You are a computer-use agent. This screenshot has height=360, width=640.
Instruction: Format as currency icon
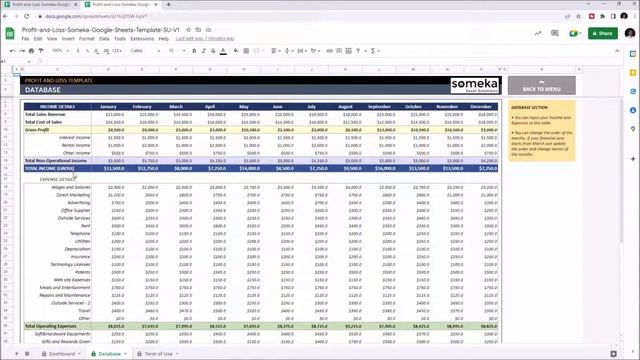(x=78, y=51)
